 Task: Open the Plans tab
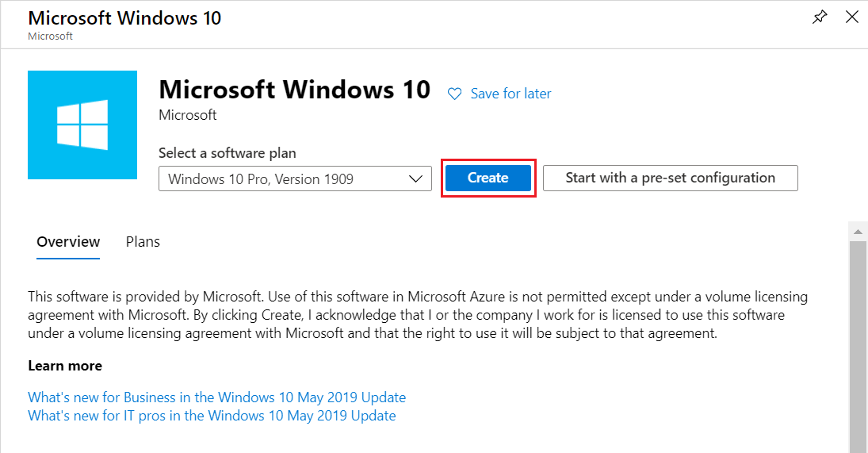click(x=143, y=242)
